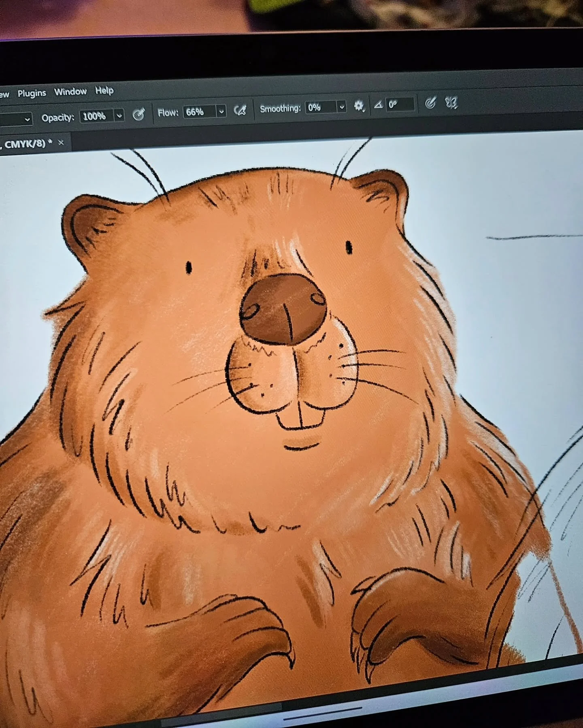Select the CMYK/8 document tab
Screen dimensions: 583x728
(34, 144)
